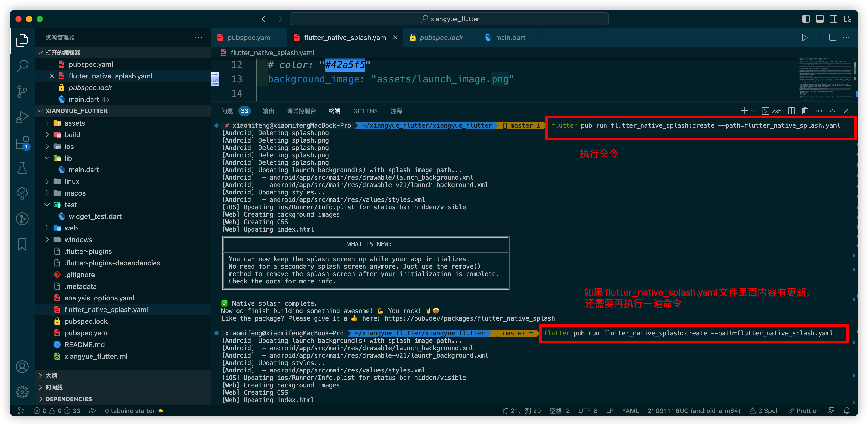Toggle the primary side bar

(806, 19)
